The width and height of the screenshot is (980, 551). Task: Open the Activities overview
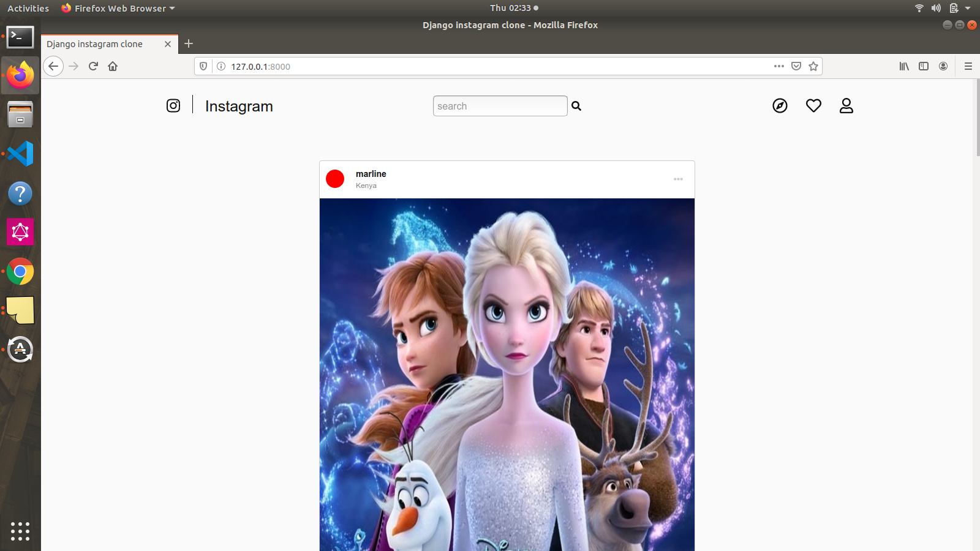28,8
